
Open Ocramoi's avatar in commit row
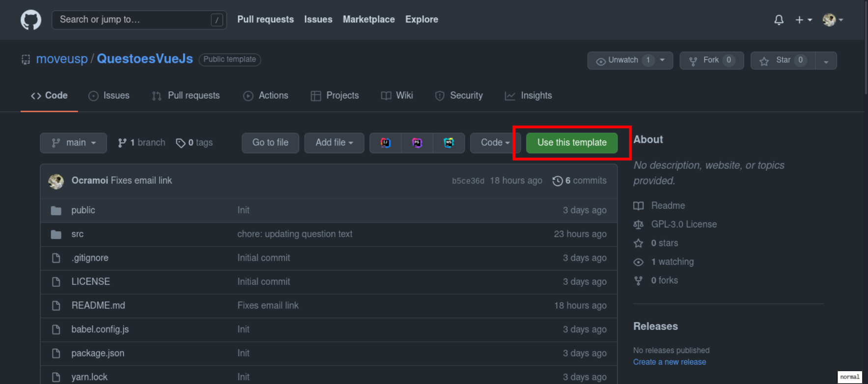point(56,181)
